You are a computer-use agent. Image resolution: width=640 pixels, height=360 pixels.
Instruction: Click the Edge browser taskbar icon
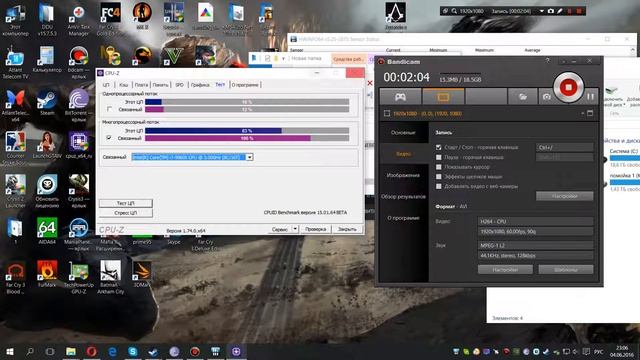click(x=112, y=351)
